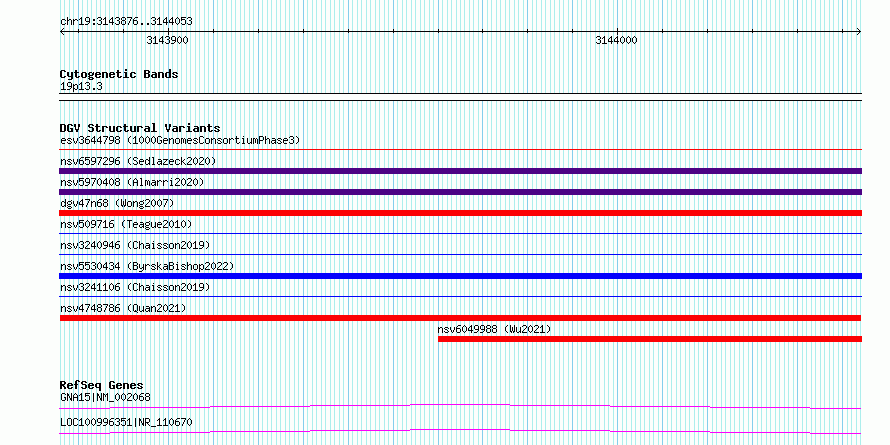Click the red bar under nsv4748786
The height and width of the screenshot is (445, 890).
tap(460, 318)
